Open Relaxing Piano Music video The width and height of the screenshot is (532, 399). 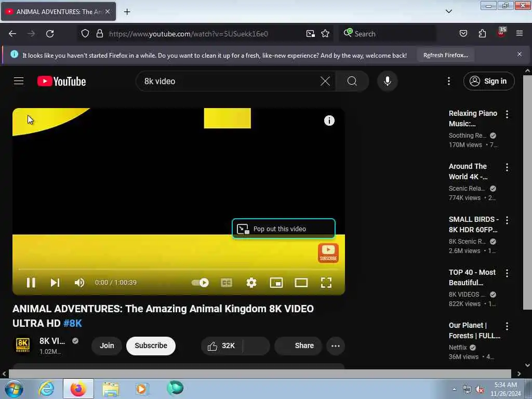pyautogui.click(x=473, y=118)
